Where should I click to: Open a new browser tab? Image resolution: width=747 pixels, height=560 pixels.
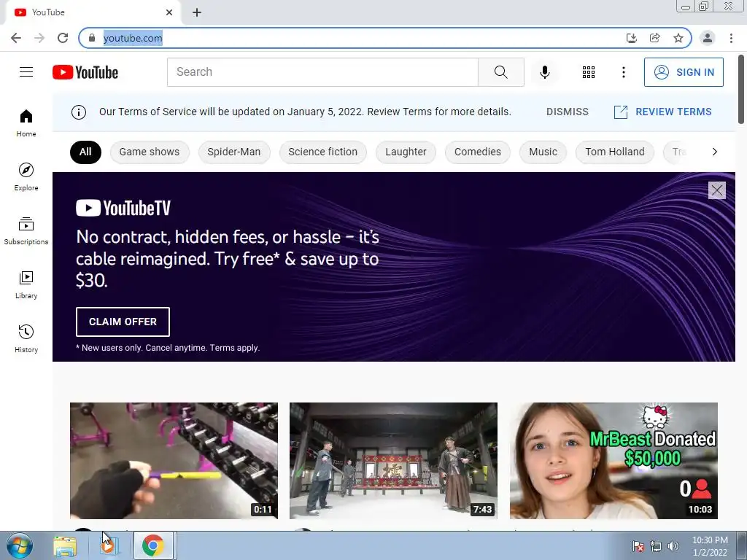[197, 12]
